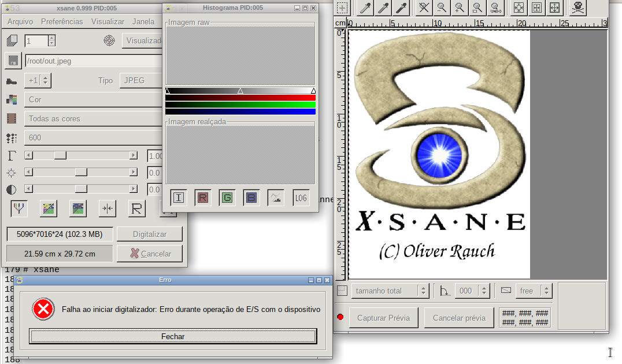Image resolution: width=622 pixels, height=364 pixels.
Task: Zoom into the selected area
Action: point(477,8)
